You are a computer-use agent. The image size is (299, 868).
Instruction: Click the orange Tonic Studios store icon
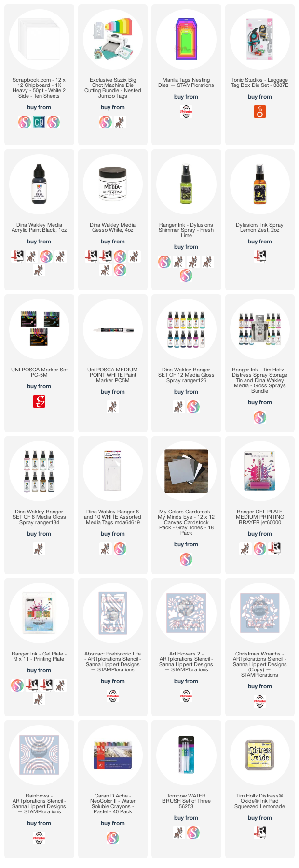(260, 112)
